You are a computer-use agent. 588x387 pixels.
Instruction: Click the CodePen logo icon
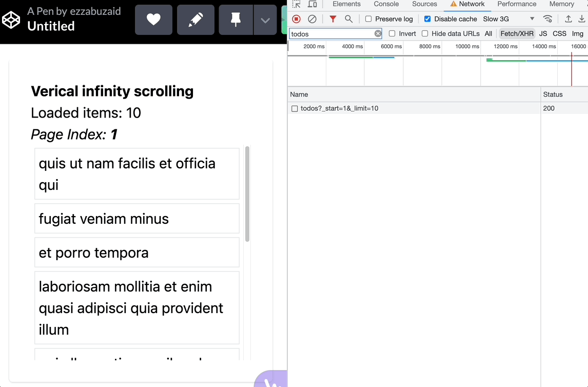point(11,20)
